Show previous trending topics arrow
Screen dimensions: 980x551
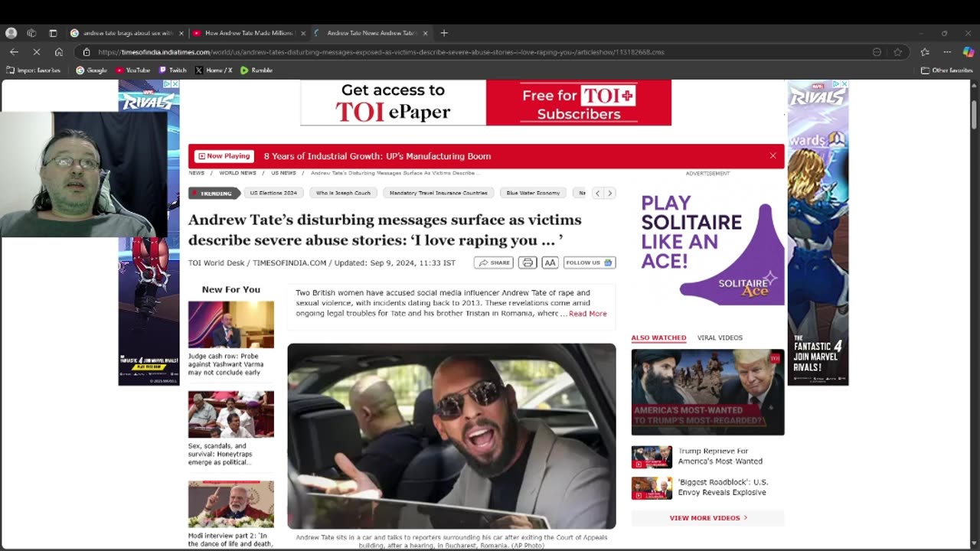click(598, 193)
